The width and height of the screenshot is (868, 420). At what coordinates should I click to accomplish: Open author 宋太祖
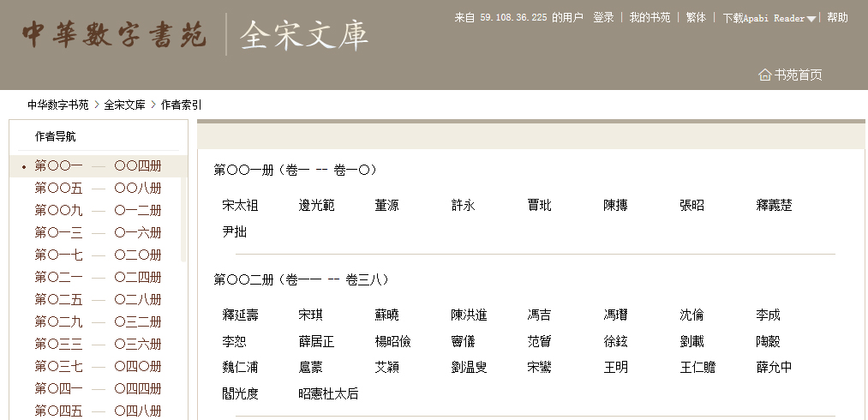tap(240, 206)
